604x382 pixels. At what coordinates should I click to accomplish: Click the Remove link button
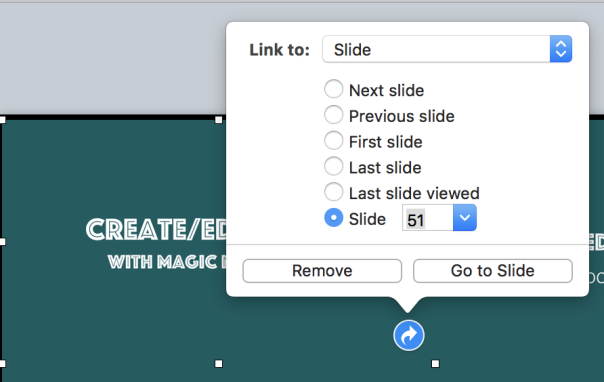(x=322, y=271)
